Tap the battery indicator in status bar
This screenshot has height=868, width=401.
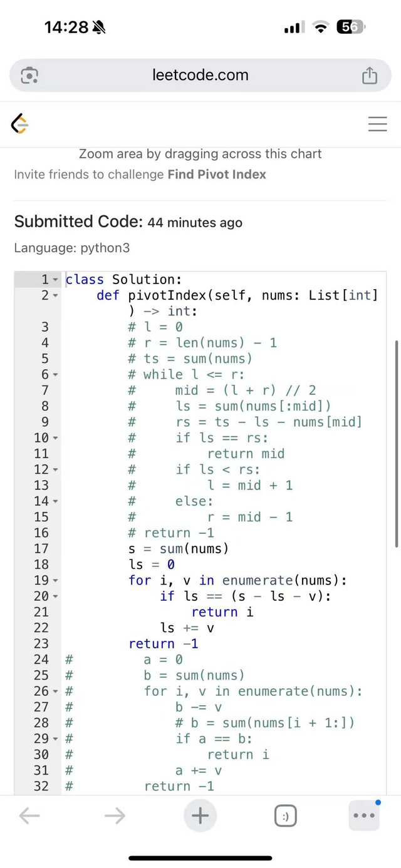[351, 27]
